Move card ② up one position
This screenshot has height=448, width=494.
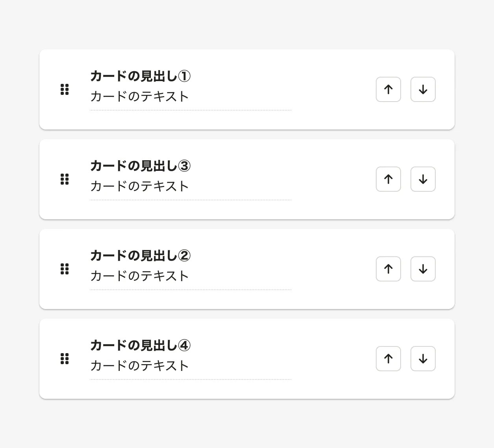pos(388,269)
